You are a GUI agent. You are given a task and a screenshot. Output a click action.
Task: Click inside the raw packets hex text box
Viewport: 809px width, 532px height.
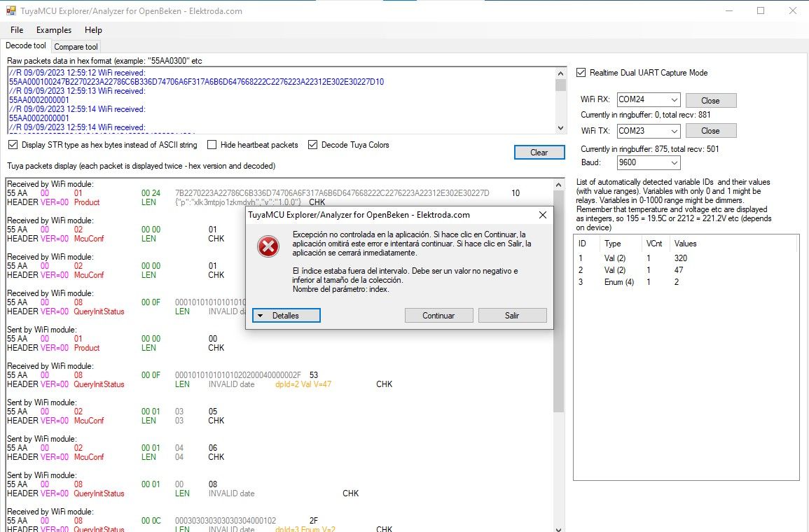click(281, 100)
